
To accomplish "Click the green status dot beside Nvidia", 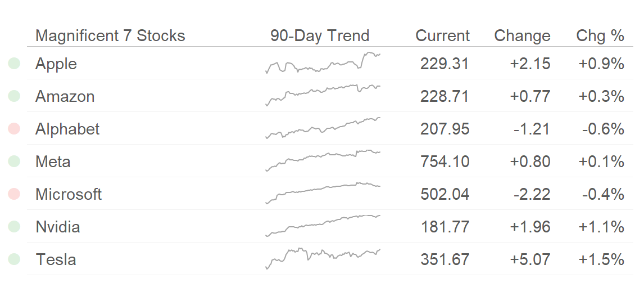I will click(x=14, y=227).
